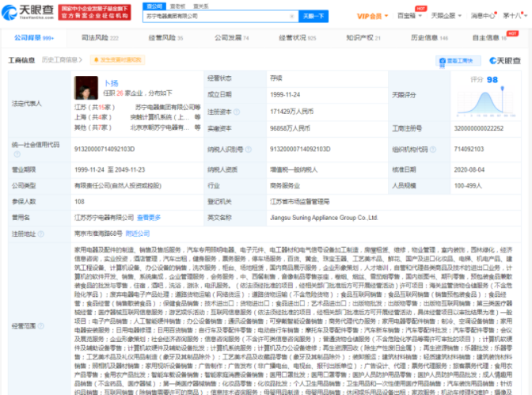Click 江苏（共15家）region entry
This screenshot has height=395, width=532.
95,107
